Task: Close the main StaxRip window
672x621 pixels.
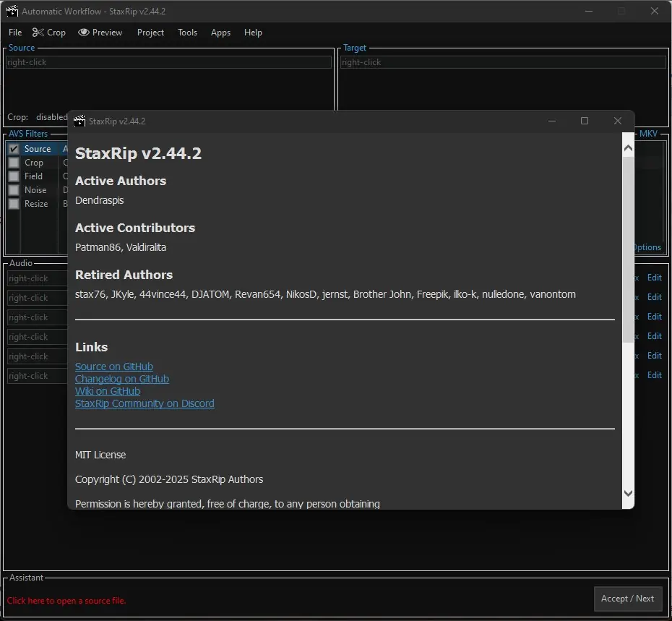Action: pyautogui.click(x=655, y=11)
